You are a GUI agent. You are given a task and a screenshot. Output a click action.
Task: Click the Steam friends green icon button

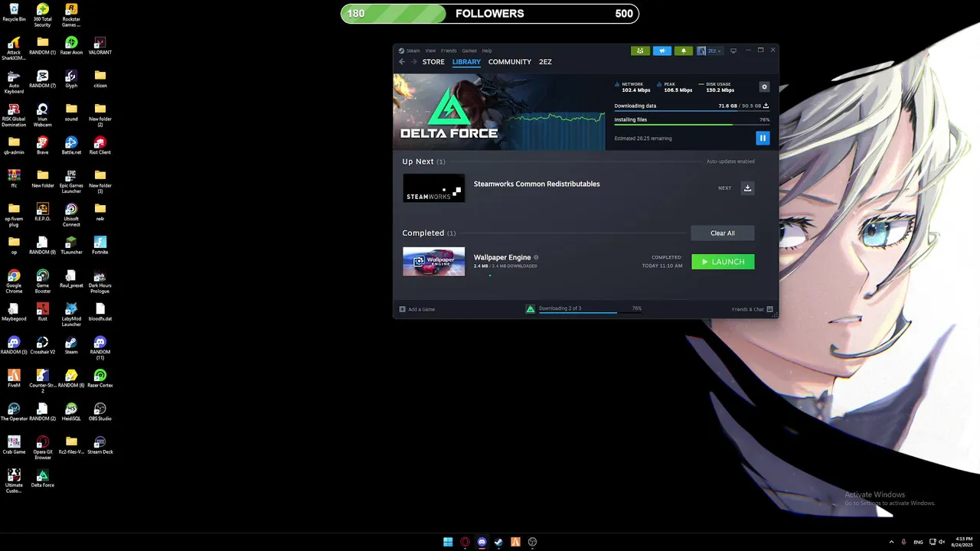pyautogui.click(x=640, y=51)
